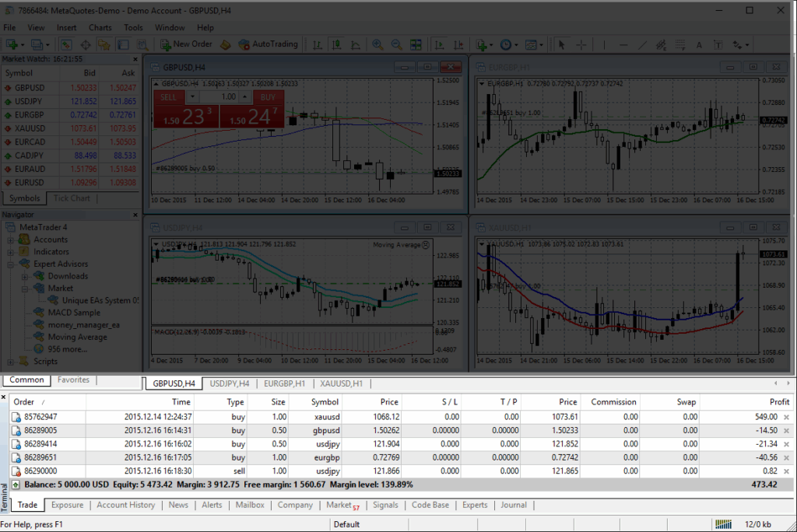Image resolution: width=797 pixels, height=532 pixels.
Task: Select the text label 'A' tool
Action: [698, 45]
